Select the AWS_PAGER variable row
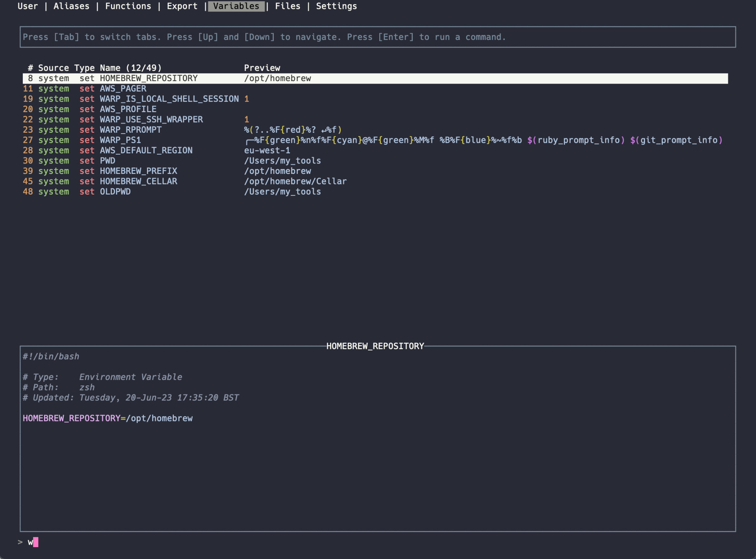 (x=123, y=89)
